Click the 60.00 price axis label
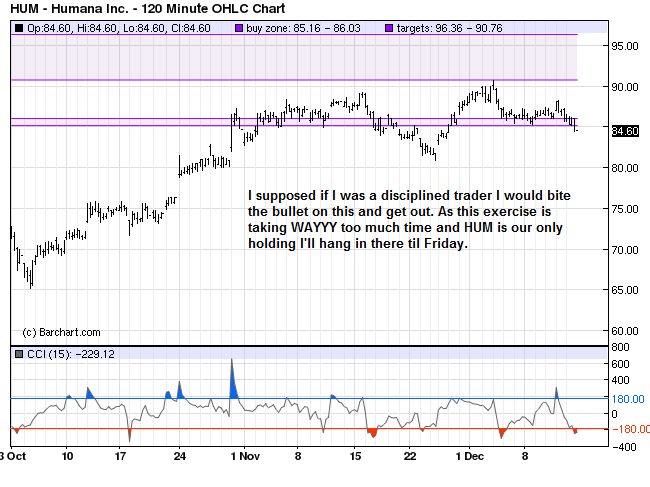 point(625,331)
